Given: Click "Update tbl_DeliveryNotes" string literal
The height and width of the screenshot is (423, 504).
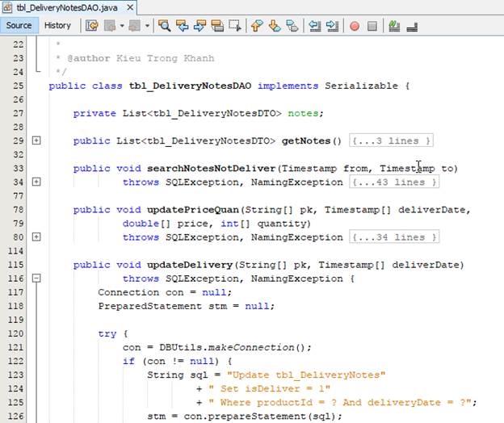Looking at the screenshot, I should click(x=306, y=375).
